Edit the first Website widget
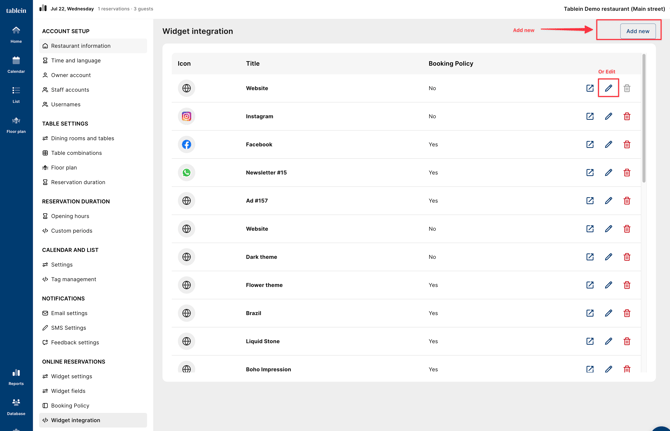 [608, 88]
